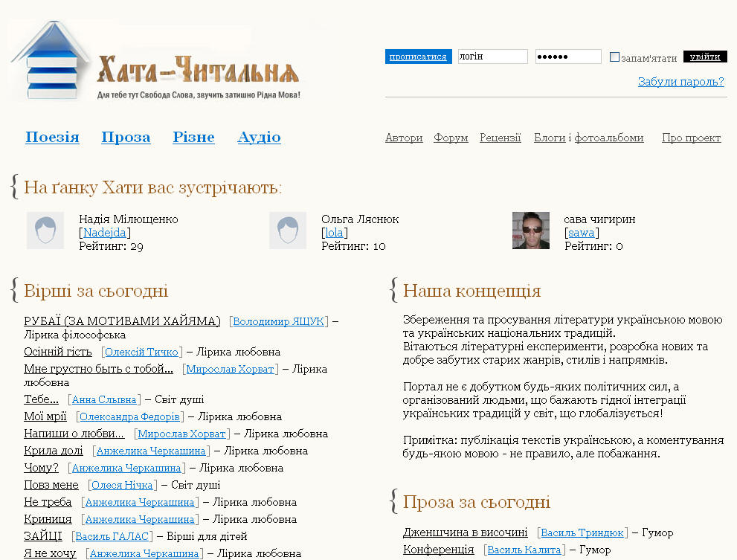Open prose Дженщчина в височині
The width and height of the screenshot is (737, 560).
pyautogui.click(x=466, y=532)
